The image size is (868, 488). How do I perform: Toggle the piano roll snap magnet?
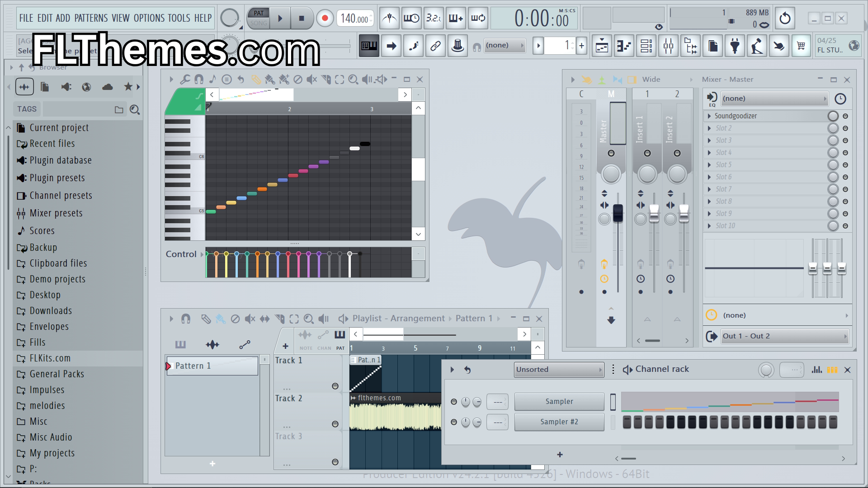199,80
